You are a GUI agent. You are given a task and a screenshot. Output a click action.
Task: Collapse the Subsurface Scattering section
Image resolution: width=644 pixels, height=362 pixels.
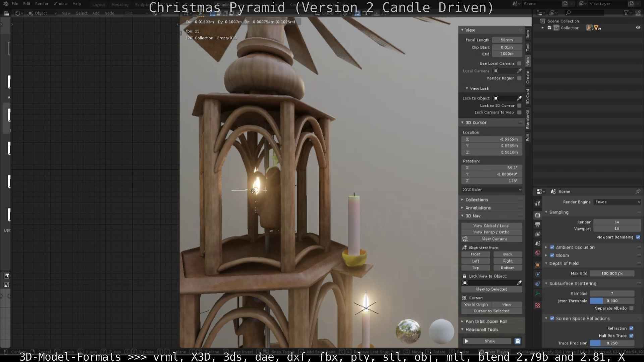coord(592,284)
